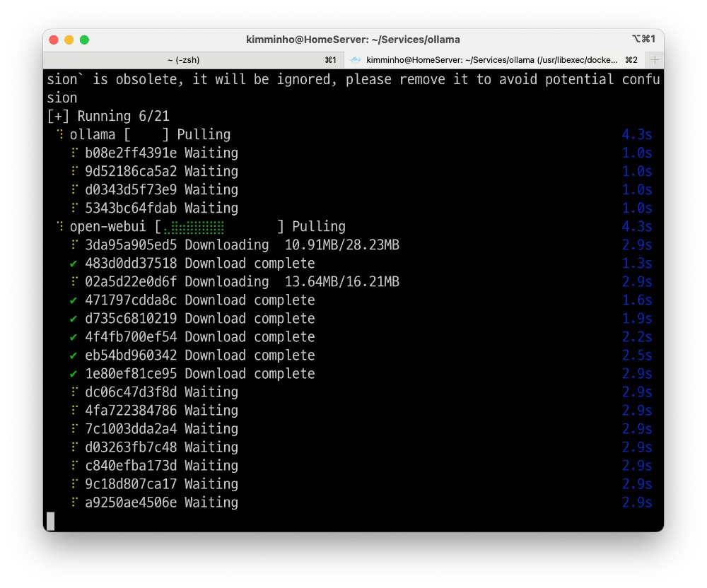
Task: Click layer 471797cdda8c Download complete
Action: coord(200,300)
